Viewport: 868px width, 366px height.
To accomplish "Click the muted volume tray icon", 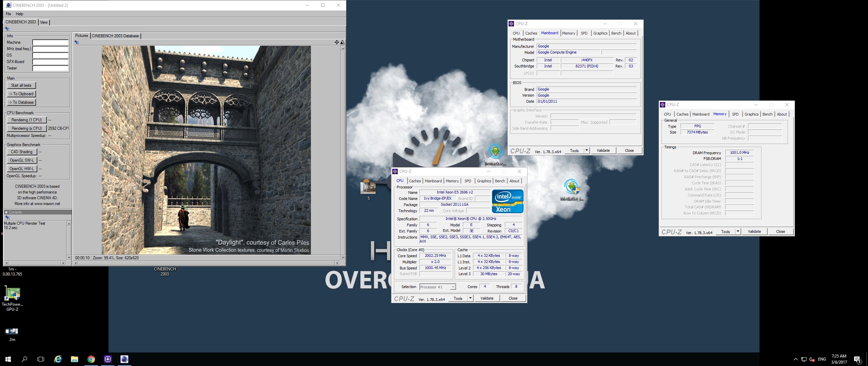I will tap(812, 359).
